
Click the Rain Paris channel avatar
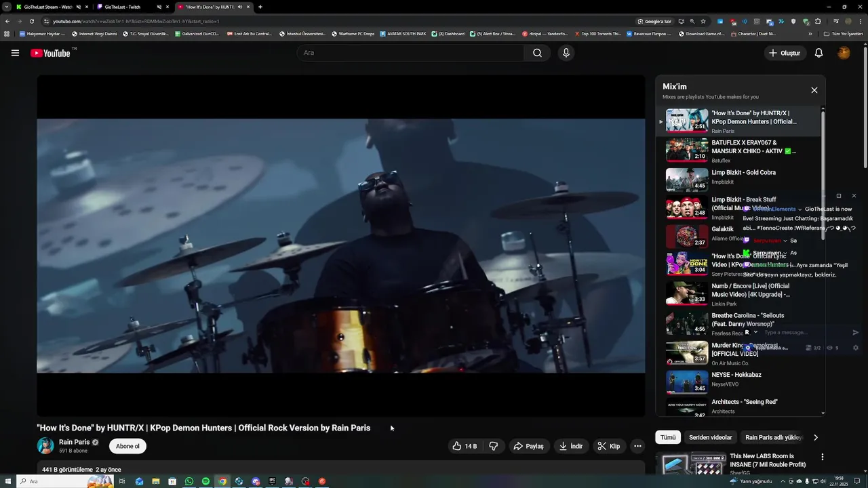(x=45, y=445)
